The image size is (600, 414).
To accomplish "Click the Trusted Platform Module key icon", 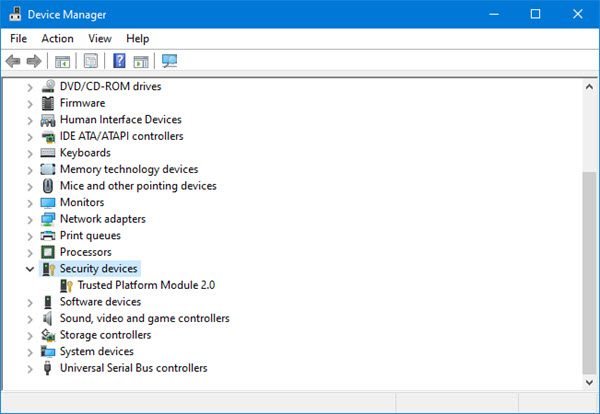I will (66, 285).
